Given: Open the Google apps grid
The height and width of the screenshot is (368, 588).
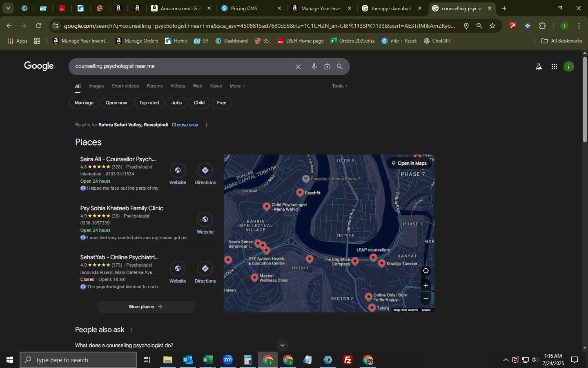Looking at the screenshot, I should [554, 67].
